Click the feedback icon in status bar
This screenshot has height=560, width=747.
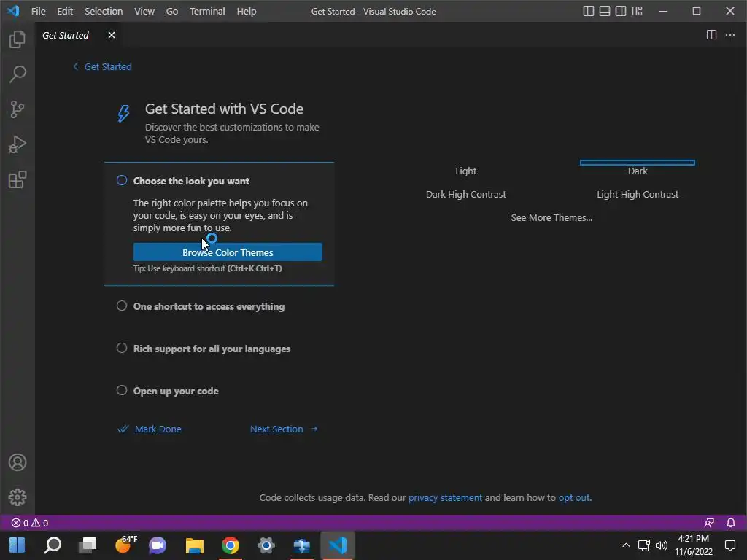pos(709,523)
